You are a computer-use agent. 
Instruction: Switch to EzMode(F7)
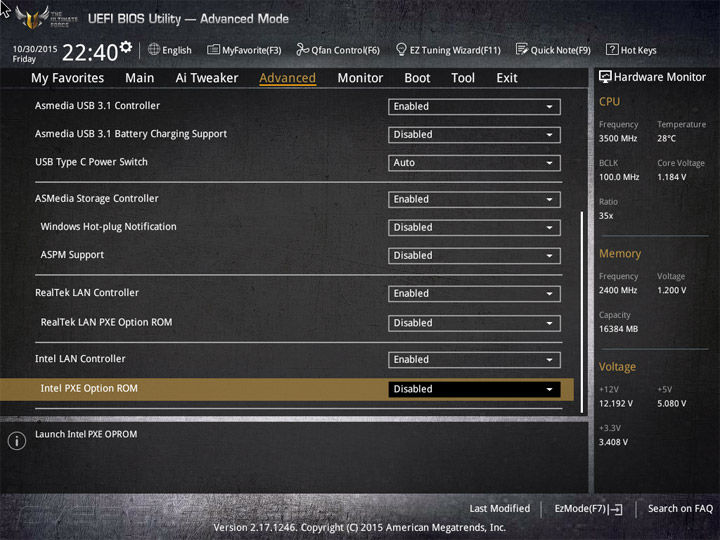point(588,509)
